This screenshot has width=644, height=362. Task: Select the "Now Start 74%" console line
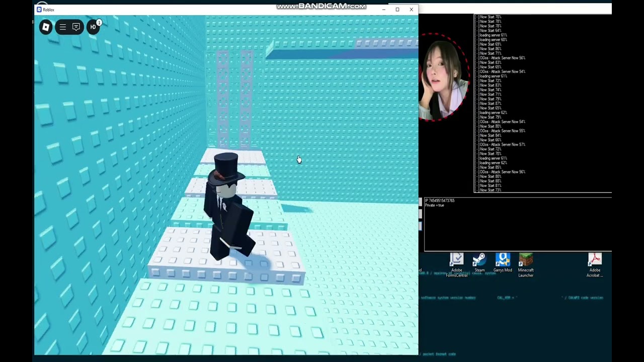pyautogui.click(x=489, y=90)
